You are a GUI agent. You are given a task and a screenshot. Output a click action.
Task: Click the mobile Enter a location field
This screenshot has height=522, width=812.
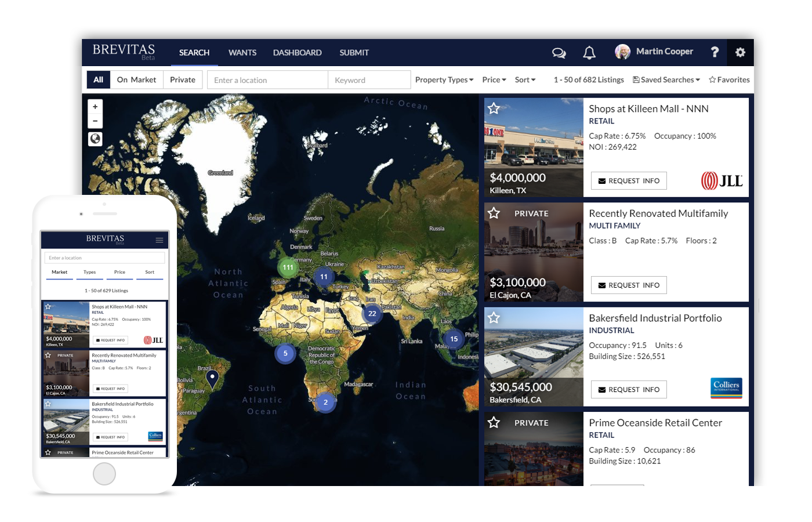click(104, 258)
